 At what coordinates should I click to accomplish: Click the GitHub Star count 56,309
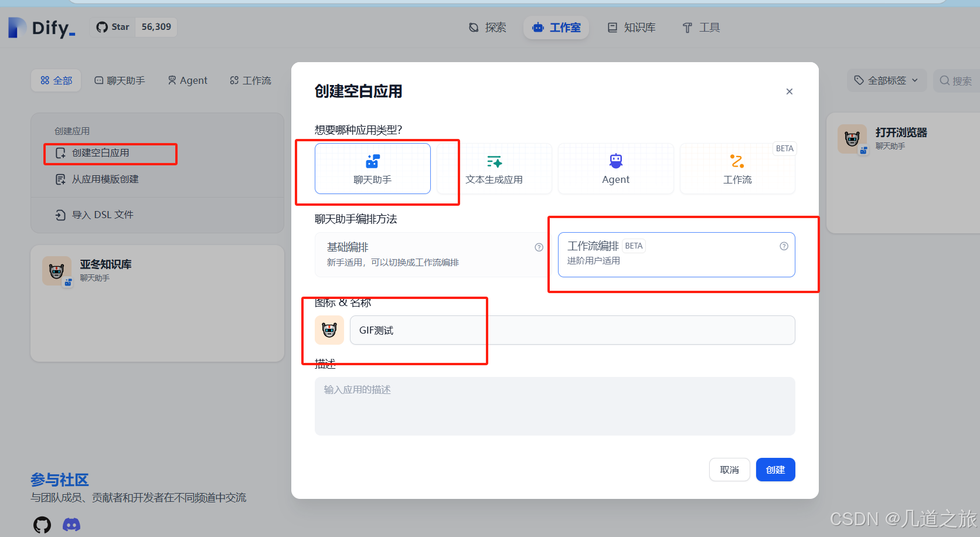coord(155,26)
